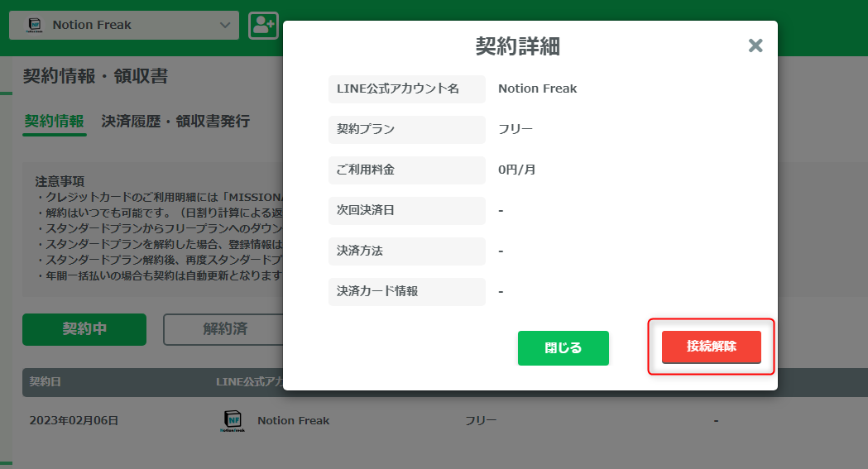This screenshot has width=868, height=469.
Task: Click the 契約詳細 dialog title
Action: (x=518, y=45)
